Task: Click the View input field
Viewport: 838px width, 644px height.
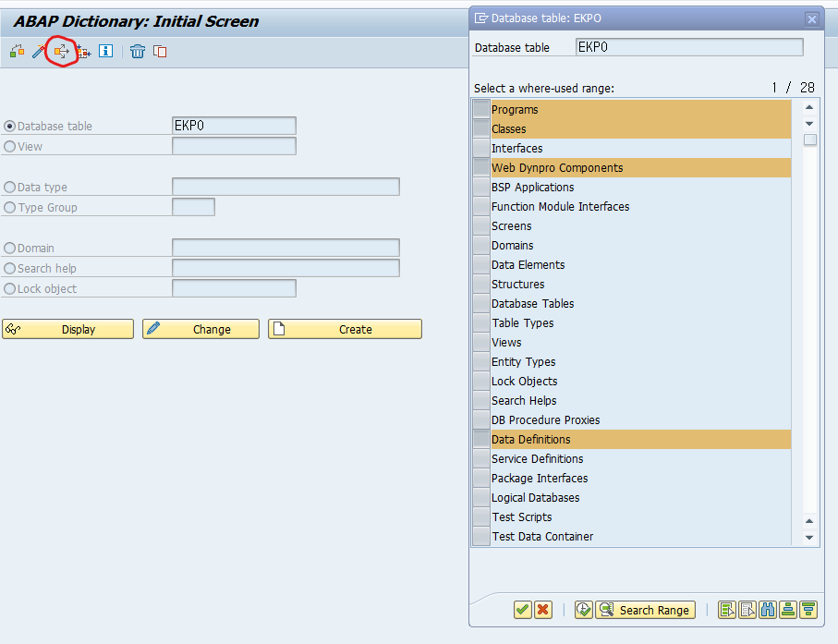Action: click(234, 146)
